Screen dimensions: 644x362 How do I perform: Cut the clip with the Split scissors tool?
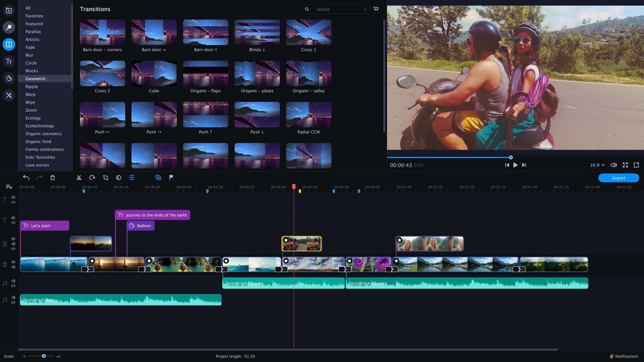pos(79,178)
